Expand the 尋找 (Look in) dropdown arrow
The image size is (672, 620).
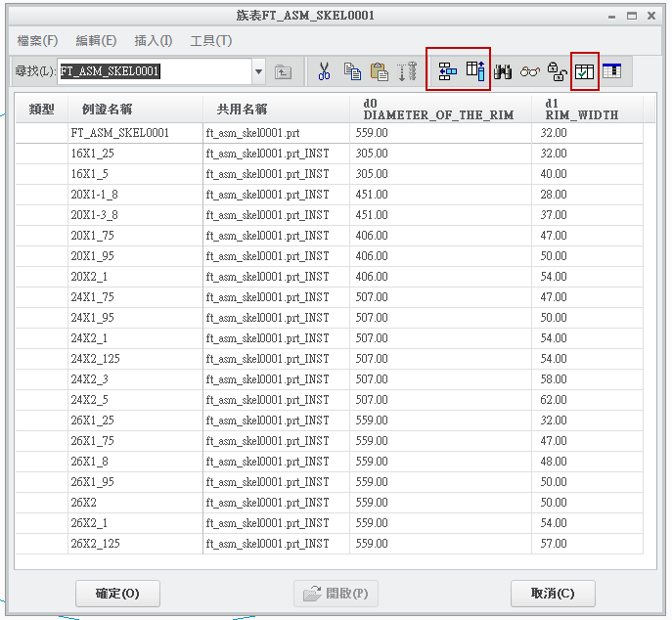[259, 71]
